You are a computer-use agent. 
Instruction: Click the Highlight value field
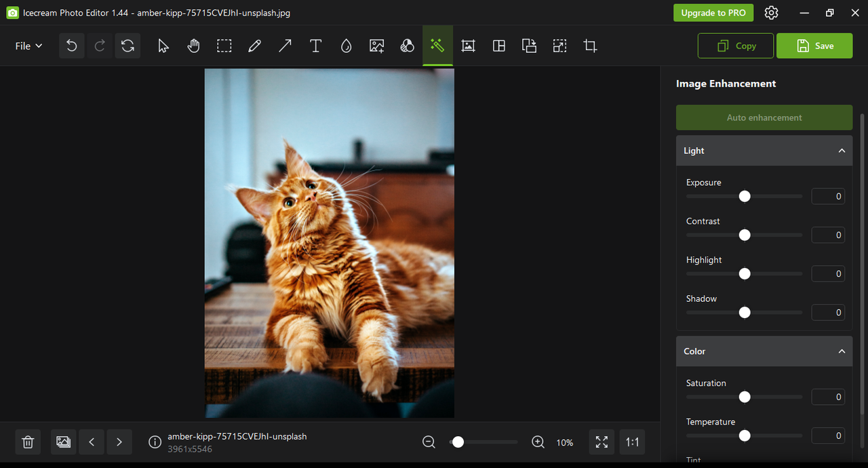coord(828,273)
